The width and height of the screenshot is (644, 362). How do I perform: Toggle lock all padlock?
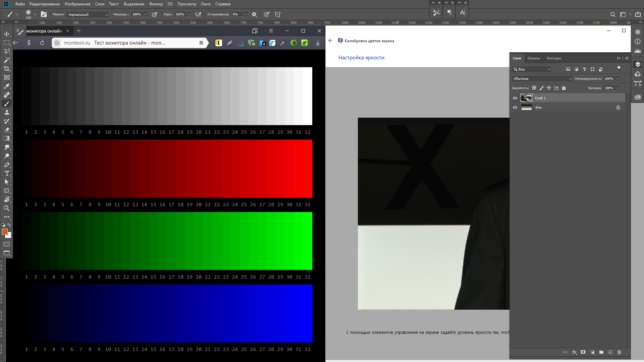coord(564,88)
